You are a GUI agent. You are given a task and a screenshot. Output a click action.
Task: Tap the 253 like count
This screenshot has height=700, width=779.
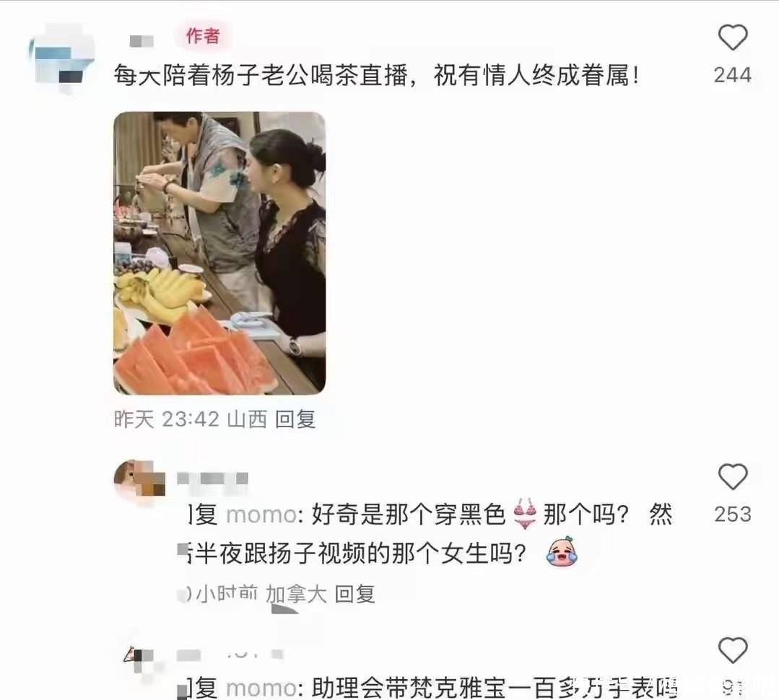coord(733,515)
